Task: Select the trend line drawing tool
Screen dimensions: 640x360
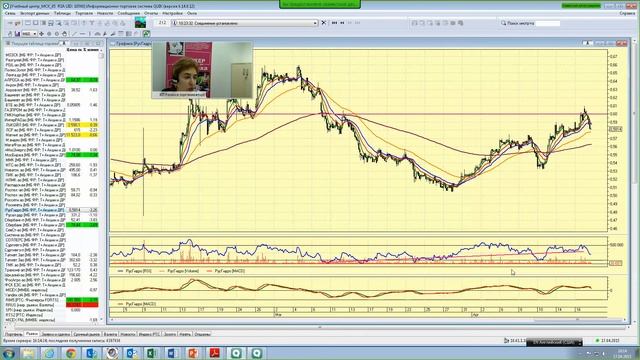Action: coord(74,34)
